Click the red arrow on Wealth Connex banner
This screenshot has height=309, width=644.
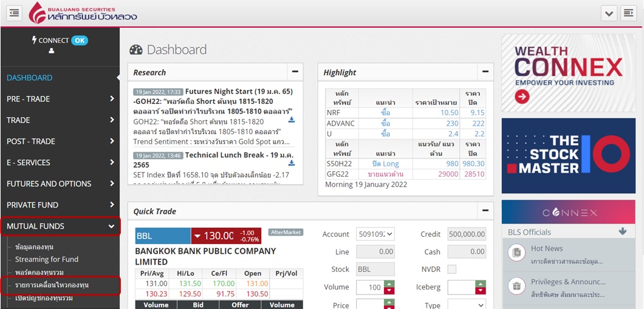click(521, 97)
